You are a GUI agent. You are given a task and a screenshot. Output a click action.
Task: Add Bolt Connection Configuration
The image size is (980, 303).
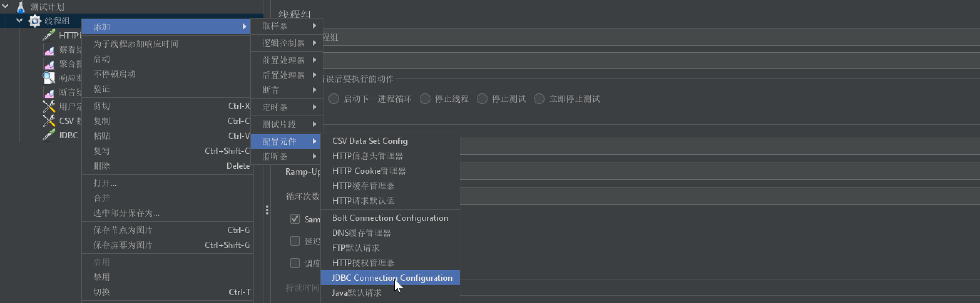click(x=391, y=218)
